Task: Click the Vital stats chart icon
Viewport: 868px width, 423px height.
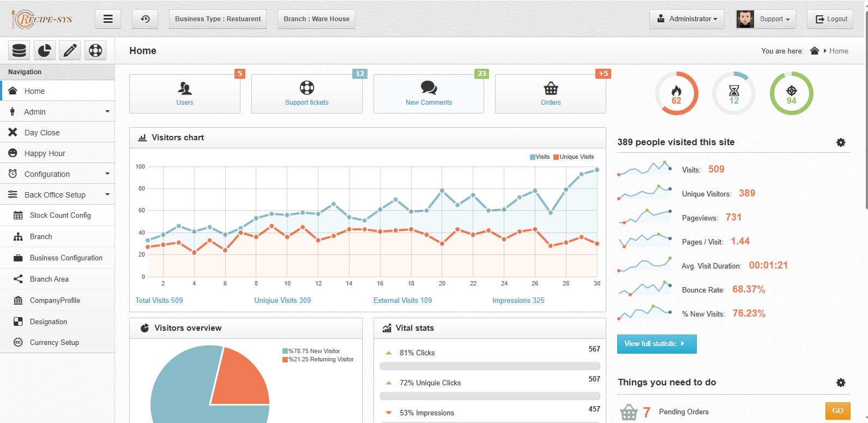Action: 387,328
